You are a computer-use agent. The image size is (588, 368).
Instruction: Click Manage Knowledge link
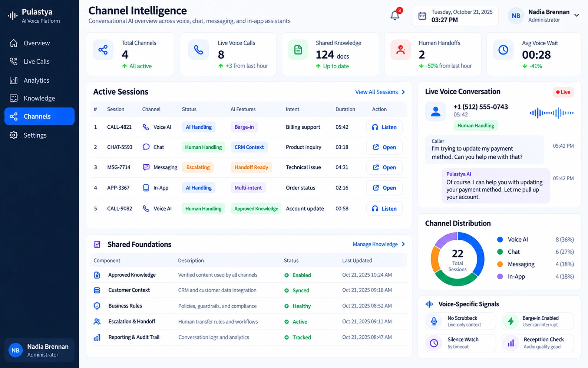pyautogui.click(x=379, y=244)
